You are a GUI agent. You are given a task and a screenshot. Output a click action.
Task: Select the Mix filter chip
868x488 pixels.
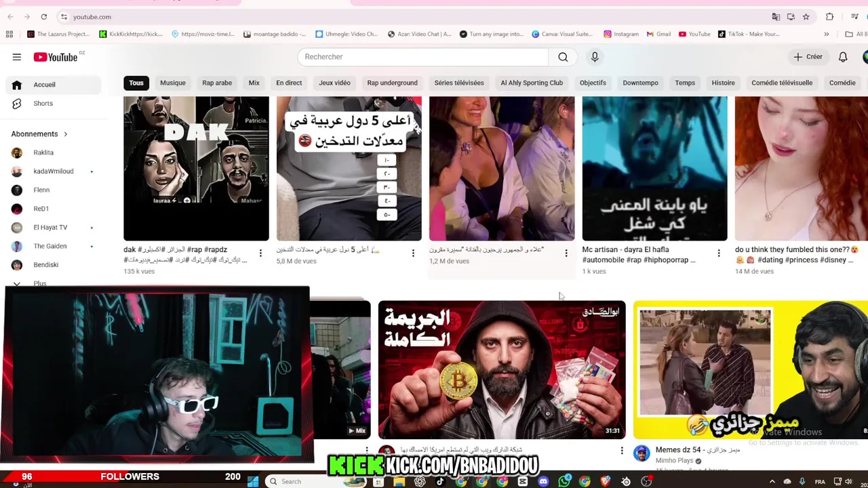coord(254,83)
